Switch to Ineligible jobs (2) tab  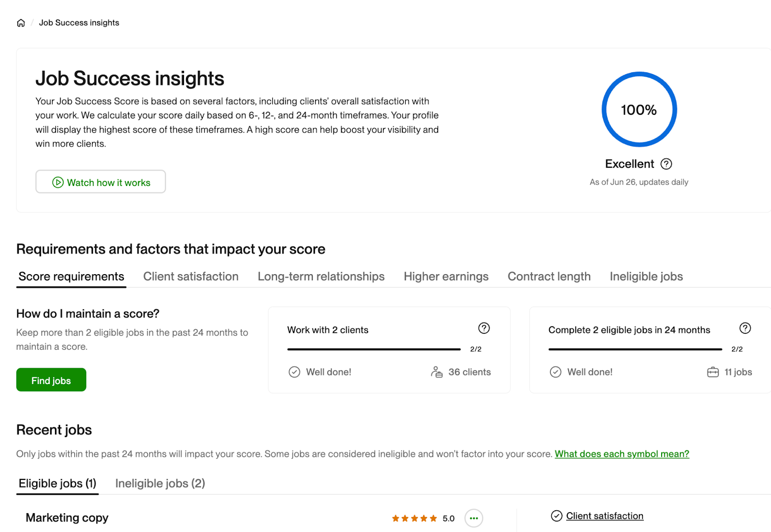click(x=160, y=483)
